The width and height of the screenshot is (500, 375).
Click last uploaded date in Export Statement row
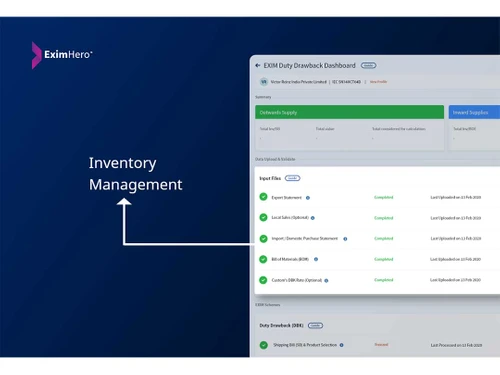pos(456,197)
